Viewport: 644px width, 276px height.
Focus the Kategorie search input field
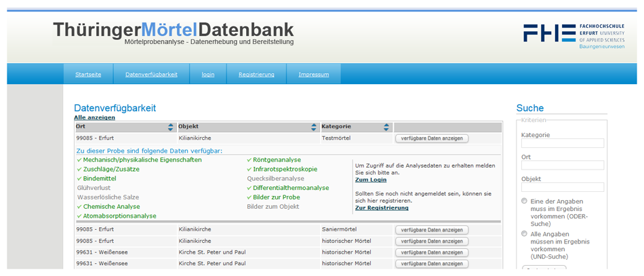pyautogui.click(x=562, y=143)
